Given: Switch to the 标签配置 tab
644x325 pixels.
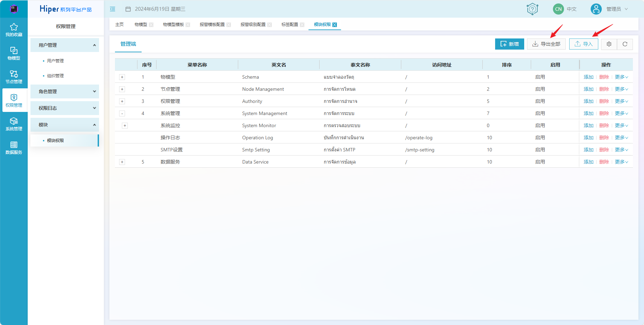Looking at the screenshot, I should pyautogui.click(x=290, y=25).
